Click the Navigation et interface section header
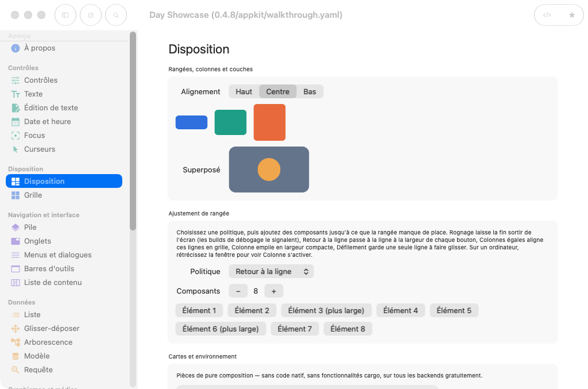Viewport: 588px width, 389px height. tap(44, 215)
